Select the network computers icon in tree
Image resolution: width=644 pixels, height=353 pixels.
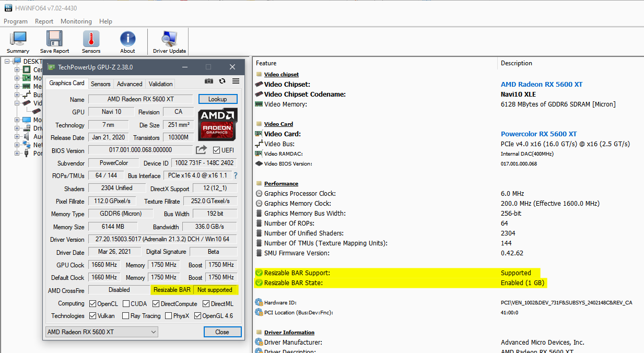pos(27,145)
